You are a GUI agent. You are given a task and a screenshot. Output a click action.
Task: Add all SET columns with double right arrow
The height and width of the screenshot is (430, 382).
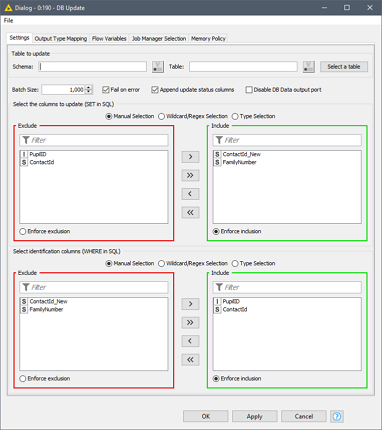[x=190, y=175]
